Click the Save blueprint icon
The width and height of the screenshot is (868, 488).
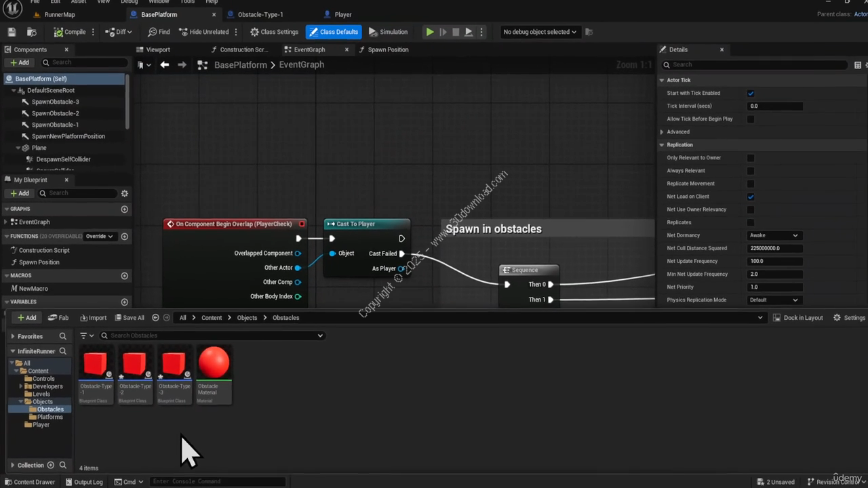coord(12,32)
